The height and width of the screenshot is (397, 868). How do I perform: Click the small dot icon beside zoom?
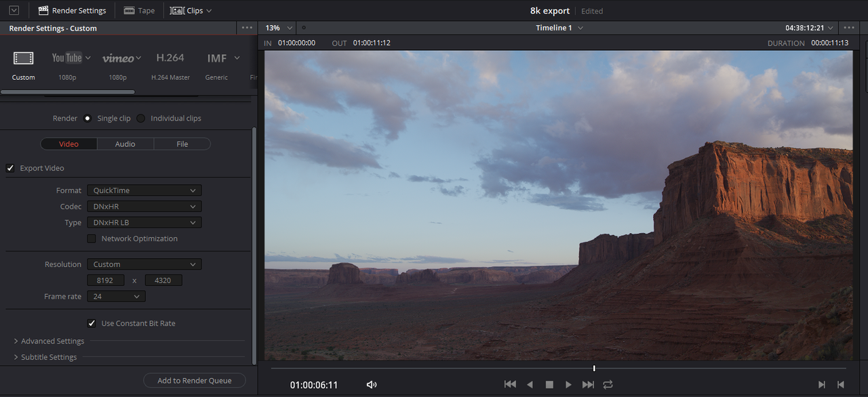pos(303,28)
